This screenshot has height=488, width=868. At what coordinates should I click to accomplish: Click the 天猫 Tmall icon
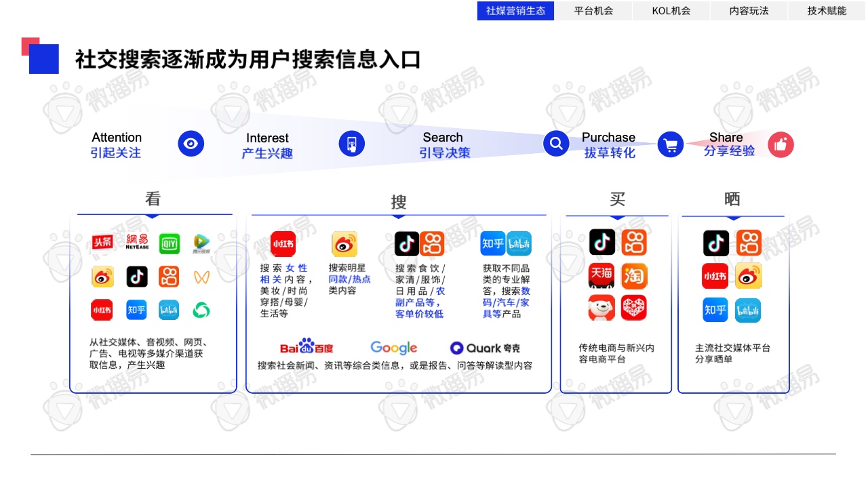tap(602, 276)
